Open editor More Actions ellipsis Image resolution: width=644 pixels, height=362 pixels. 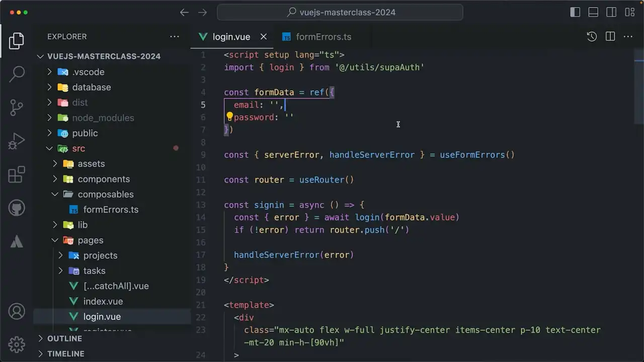pyautogui.click(x=628, y=37)
